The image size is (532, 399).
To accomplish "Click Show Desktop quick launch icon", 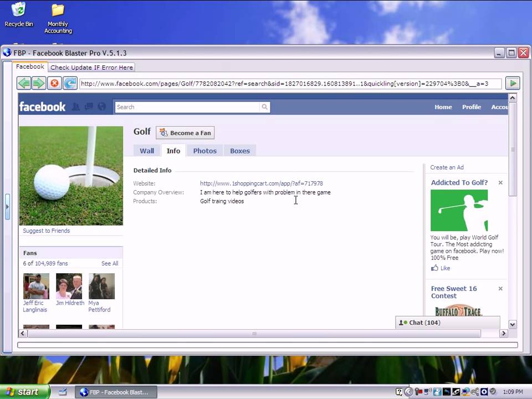I will coord(63,392).
